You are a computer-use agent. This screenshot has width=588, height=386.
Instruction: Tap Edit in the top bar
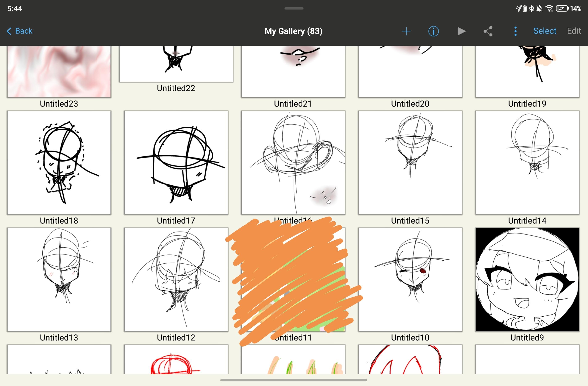click(x=574, y=31)
